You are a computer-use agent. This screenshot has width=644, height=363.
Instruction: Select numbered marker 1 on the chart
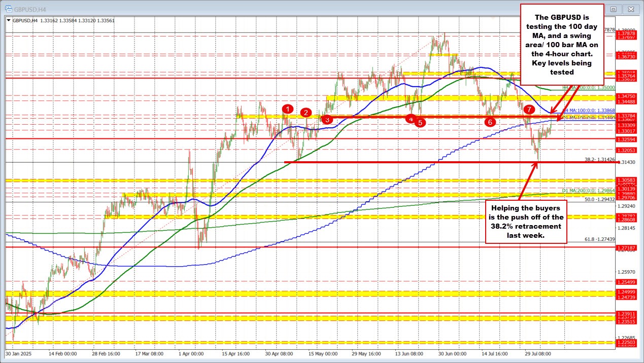[288, 108]
